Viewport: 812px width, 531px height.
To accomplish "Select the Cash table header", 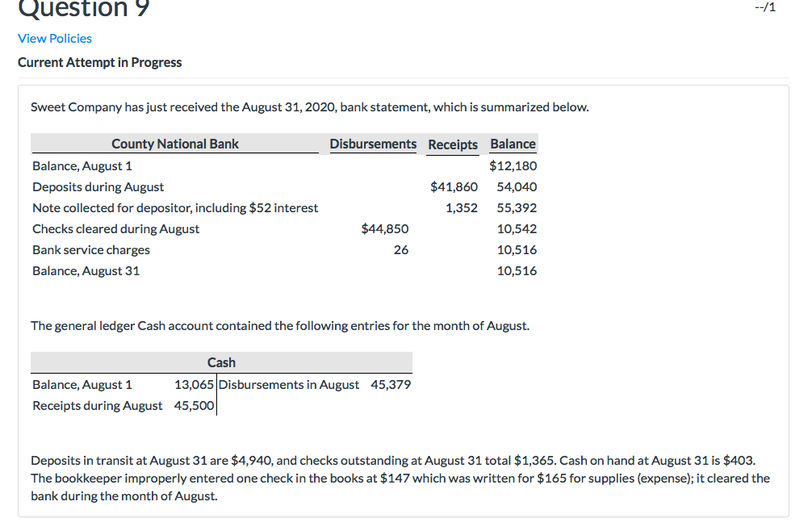I will coord(221,362).
